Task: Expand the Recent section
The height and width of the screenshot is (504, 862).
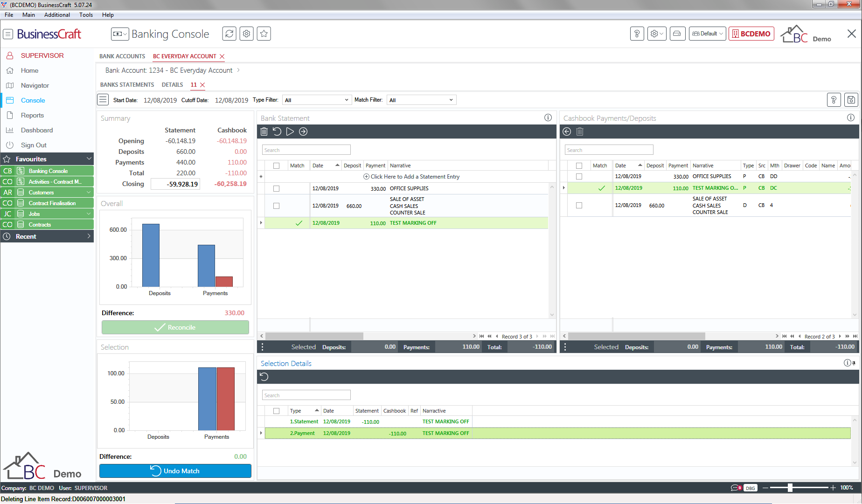Action: click(89, 236)
